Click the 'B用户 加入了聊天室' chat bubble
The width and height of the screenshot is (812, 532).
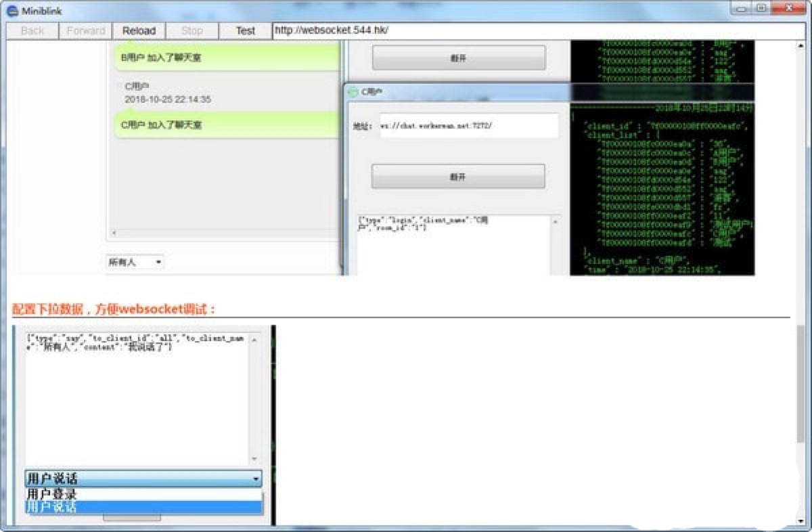tap(227, 58)
